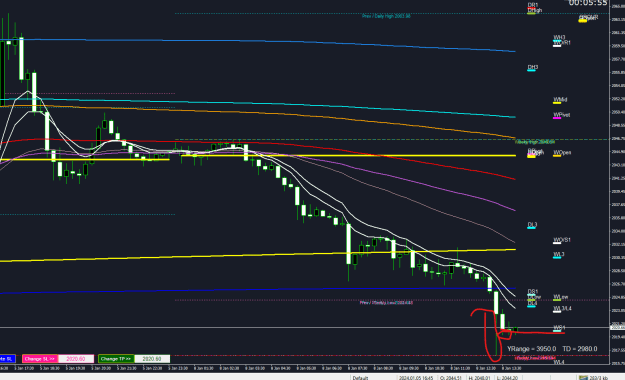
Task: Select the DR1 pivot level label
Action: 533,5
